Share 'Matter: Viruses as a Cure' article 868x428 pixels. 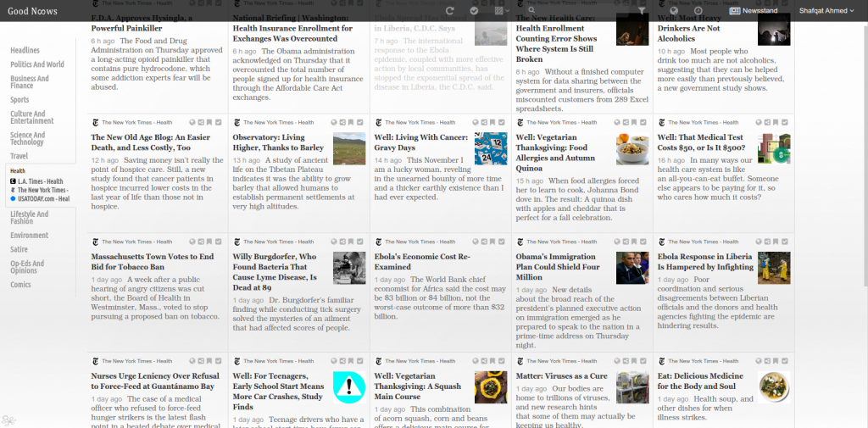click(x=626, y=361)
